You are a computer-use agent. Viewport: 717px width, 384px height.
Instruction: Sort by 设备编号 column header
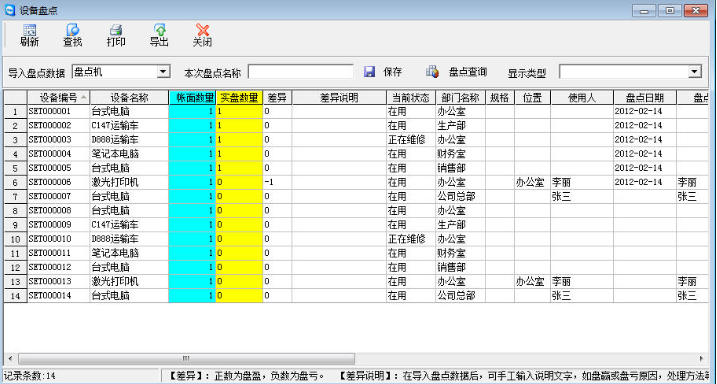(x=59, y=97)
